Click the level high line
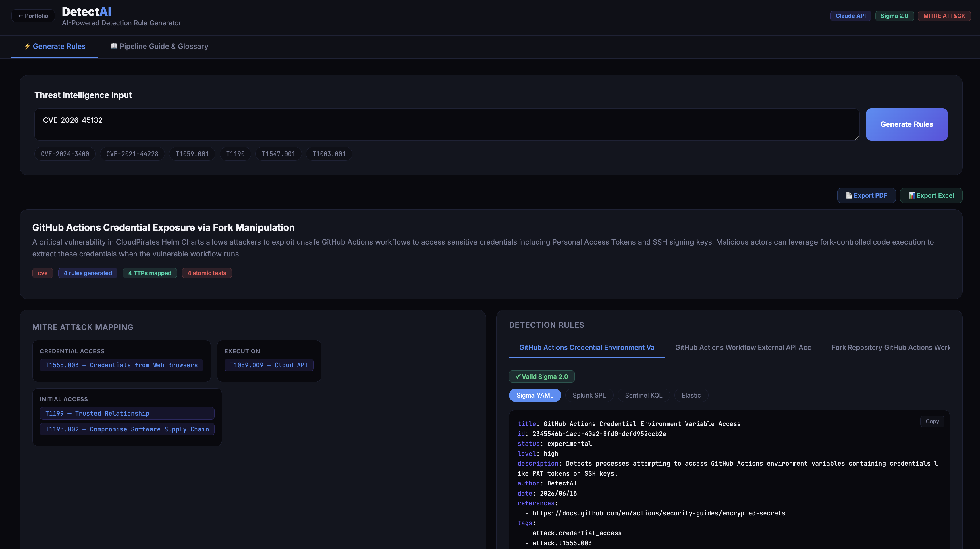980x549 pixels. pyautogui.click(x=538, y=454)
